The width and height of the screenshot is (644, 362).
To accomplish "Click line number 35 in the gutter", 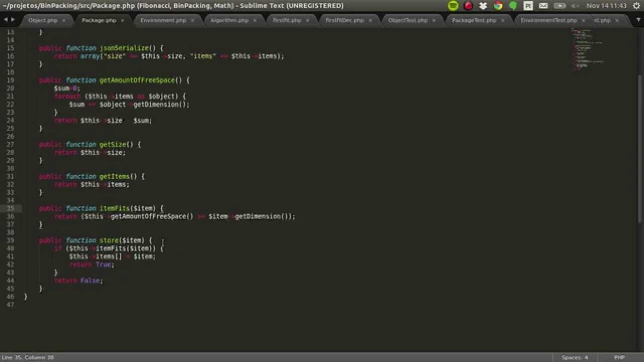I will [x=11, y=208].
